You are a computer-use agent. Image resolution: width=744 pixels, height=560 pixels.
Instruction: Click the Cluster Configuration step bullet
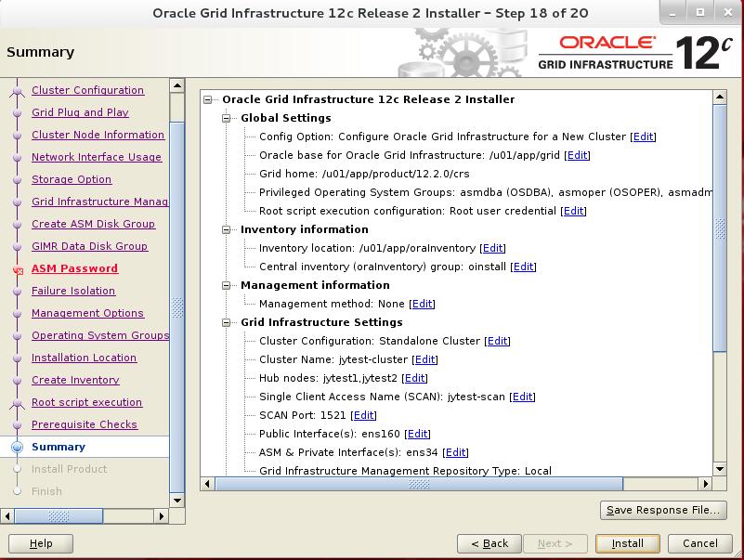(17, 91)
